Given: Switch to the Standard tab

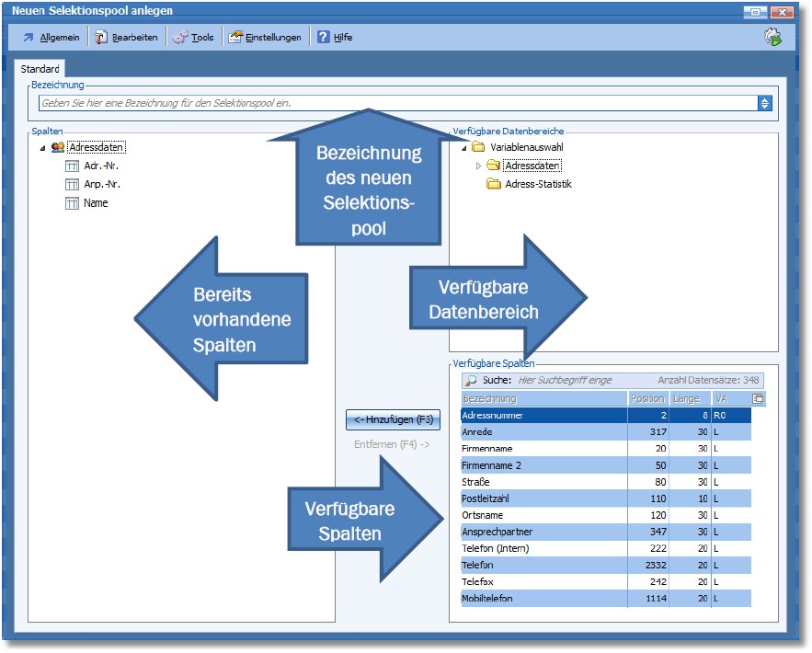Looking at the screenshot, I should click(x=40, y=69).
